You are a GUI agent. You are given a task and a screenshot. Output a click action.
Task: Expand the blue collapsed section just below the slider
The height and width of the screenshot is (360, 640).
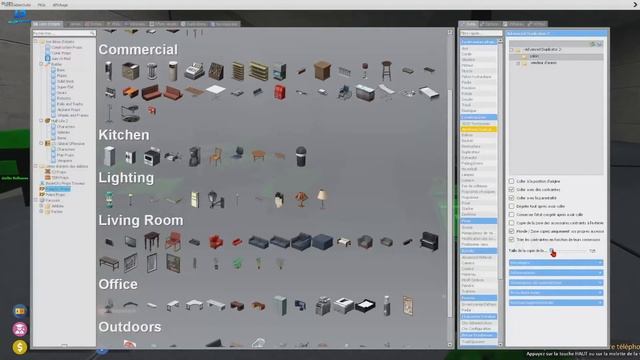tap(556, 263)
